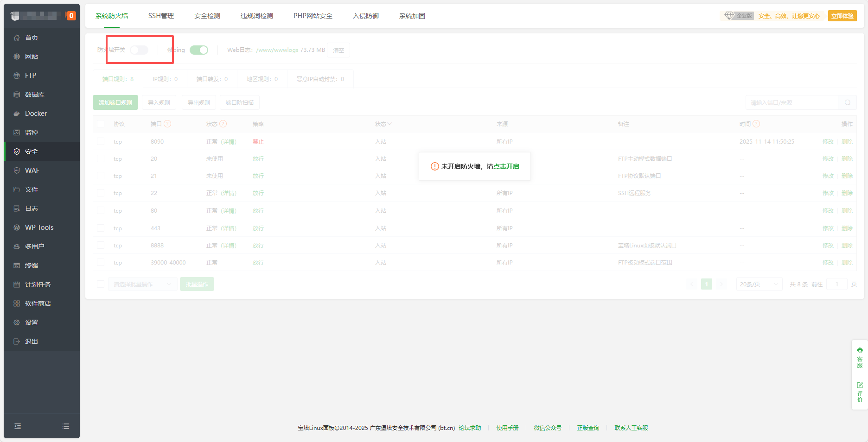This screenshot has height=442, width=868.
Task: Expand the status direction column filter
Action: (383, 124)
